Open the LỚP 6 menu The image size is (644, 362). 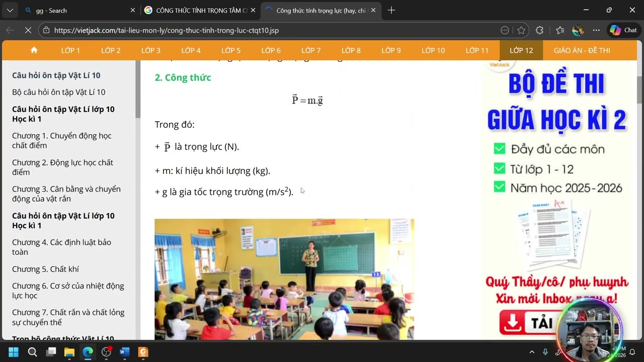coord(271,50)
